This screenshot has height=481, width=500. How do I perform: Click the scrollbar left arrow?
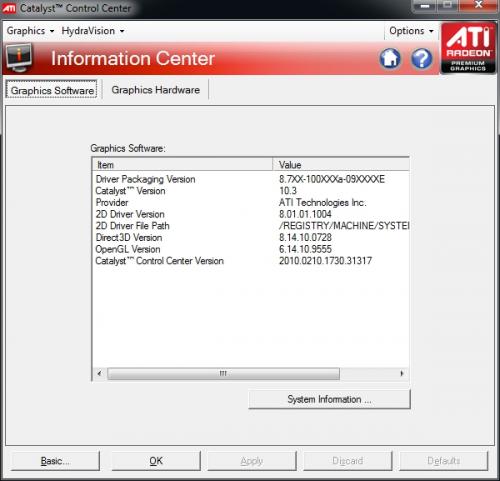[x=99, y=373]
